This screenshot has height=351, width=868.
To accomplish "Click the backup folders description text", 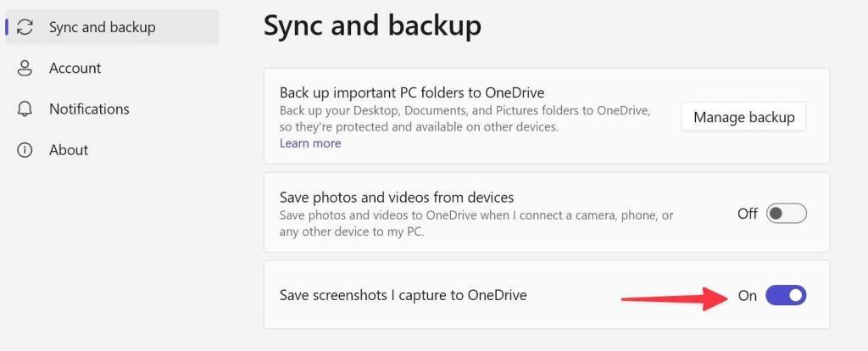I will 465,119.
